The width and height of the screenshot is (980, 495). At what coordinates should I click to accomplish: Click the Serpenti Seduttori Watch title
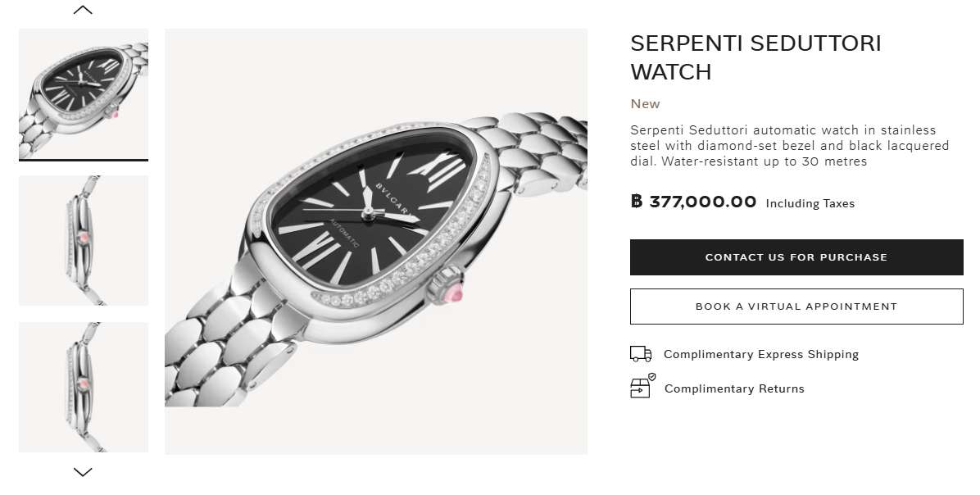coord(755,57)
